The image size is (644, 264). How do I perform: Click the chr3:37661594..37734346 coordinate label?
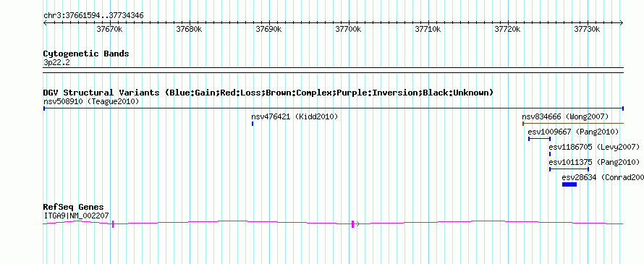(93, 16)
